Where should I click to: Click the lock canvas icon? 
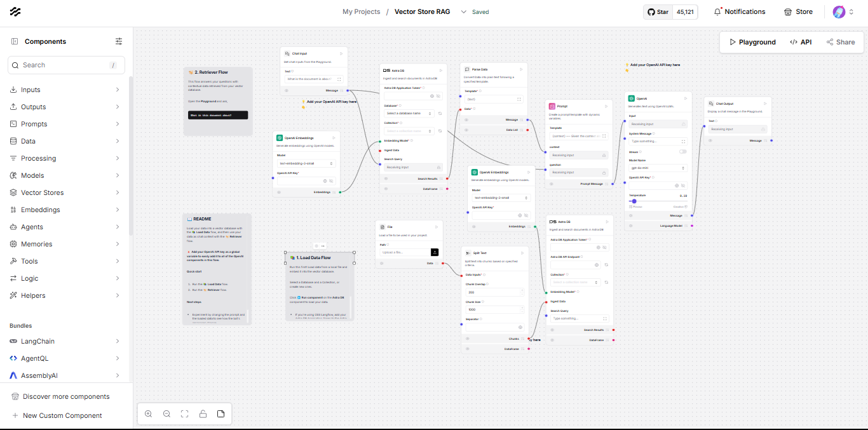pos(203,413)
